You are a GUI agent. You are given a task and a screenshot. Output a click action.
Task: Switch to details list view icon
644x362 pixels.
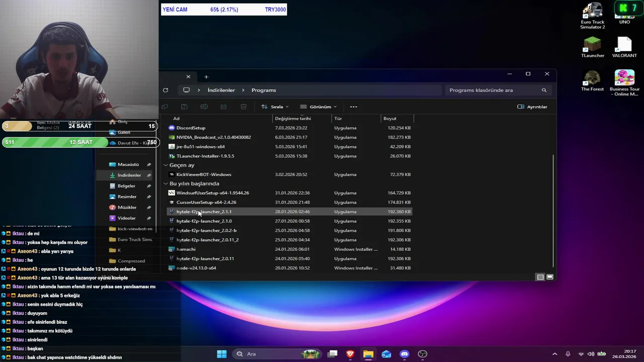coord(540,277)
